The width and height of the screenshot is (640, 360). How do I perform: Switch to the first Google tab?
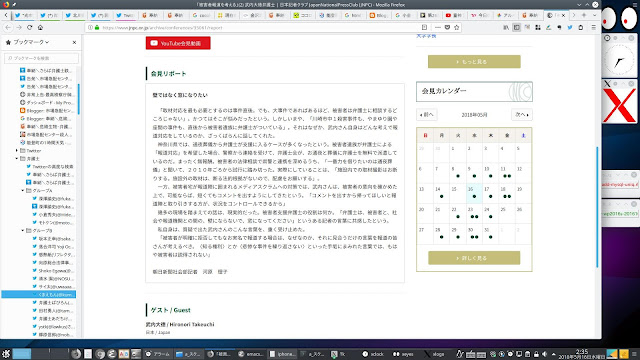[x=201, y=15]
